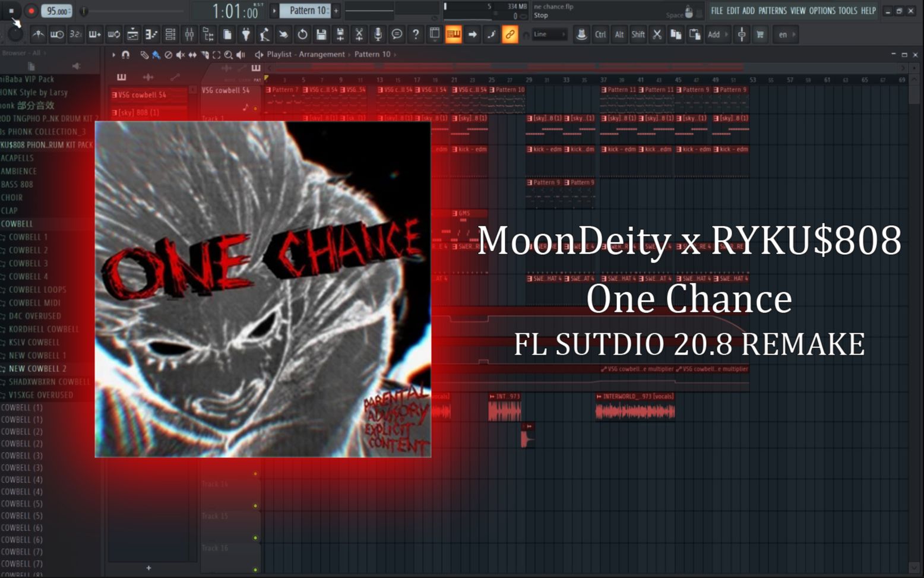Click the paste clipboard icon
This screenshot has height=578, width=924.
694,34
